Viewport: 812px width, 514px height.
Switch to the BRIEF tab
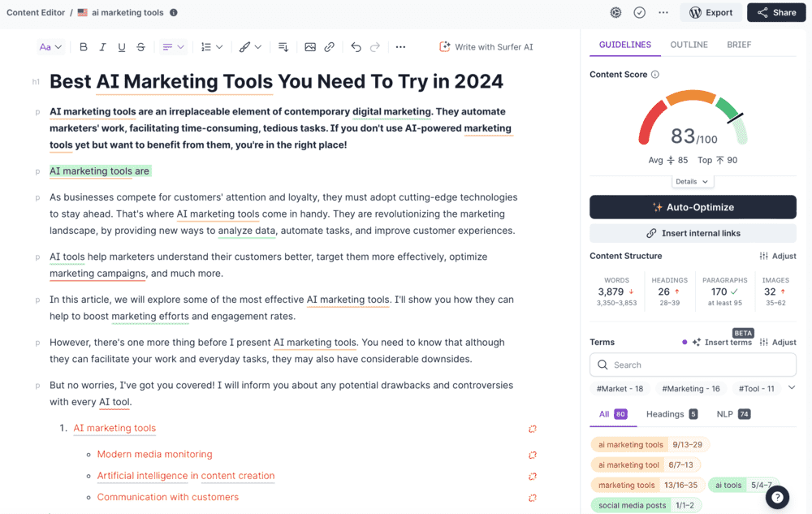pos(739,45)
